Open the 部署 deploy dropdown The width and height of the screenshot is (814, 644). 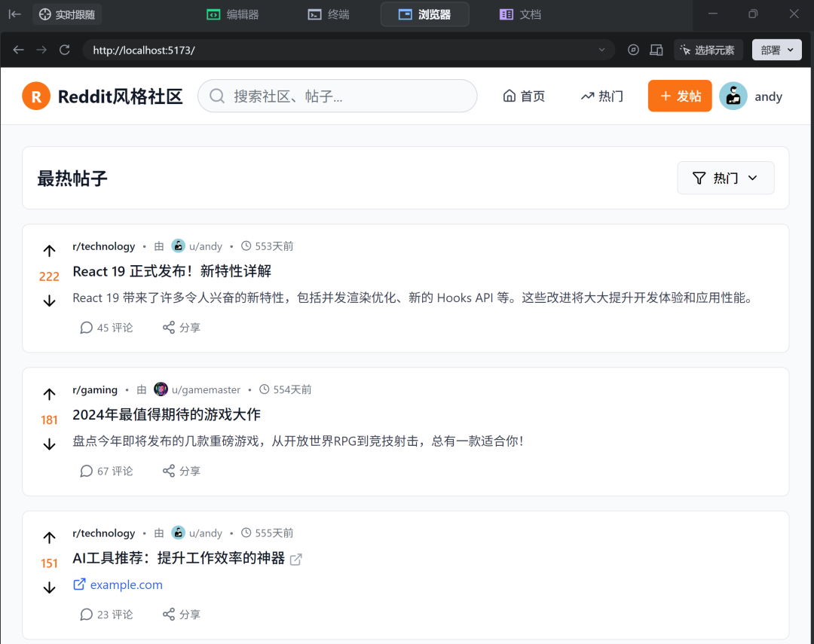(x=776, y=50)
